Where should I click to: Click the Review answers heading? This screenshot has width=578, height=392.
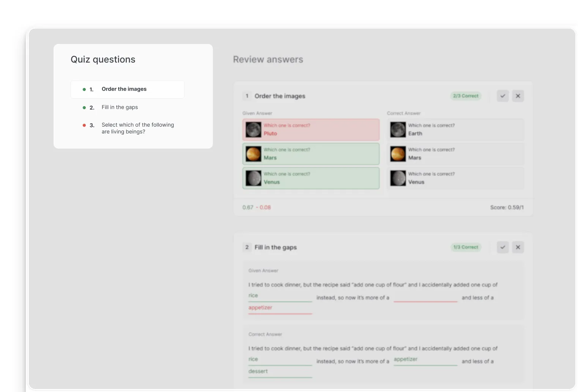point(268,60)
